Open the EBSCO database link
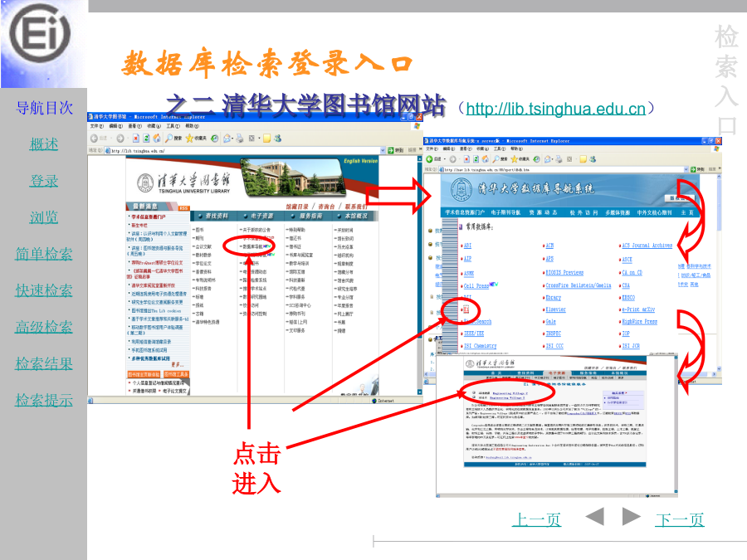The height and width of the screenshot is (560, 747). click(x=628, y=298)
